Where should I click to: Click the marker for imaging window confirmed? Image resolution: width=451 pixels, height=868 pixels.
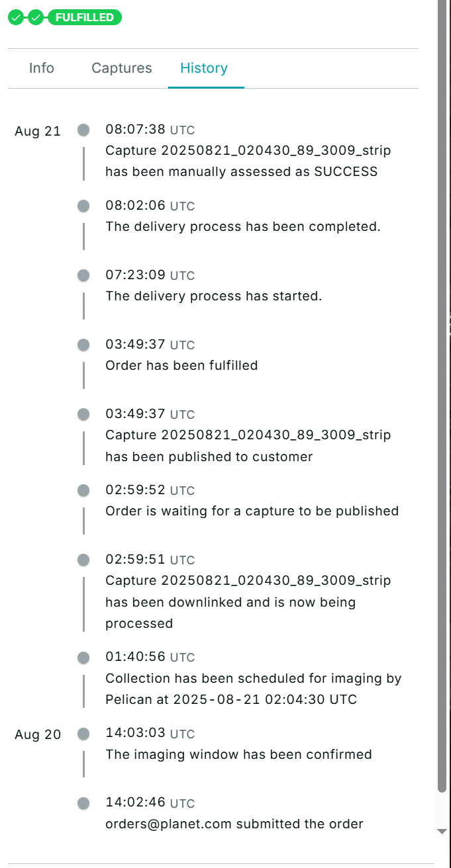coord(83,734)
